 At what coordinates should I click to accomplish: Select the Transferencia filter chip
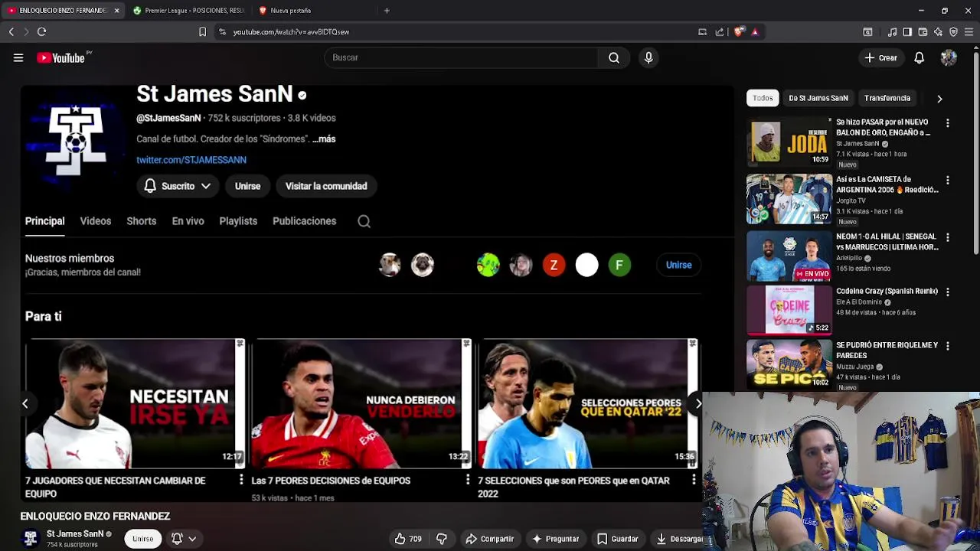pyautogui.click(x=887, y=98)
